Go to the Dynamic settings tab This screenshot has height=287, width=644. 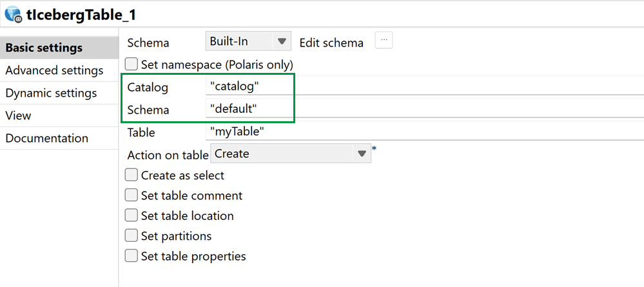coord(51,93)
